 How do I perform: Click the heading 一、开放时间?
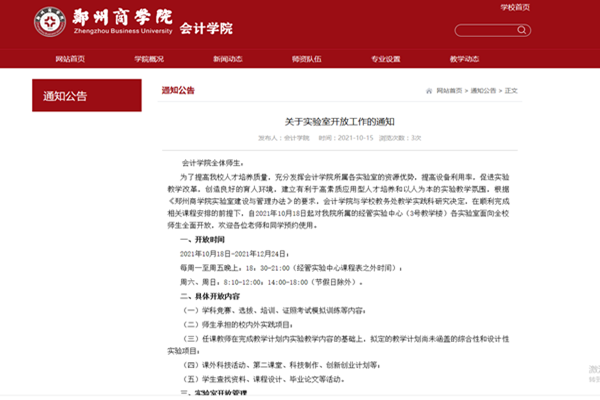point(202,240)
